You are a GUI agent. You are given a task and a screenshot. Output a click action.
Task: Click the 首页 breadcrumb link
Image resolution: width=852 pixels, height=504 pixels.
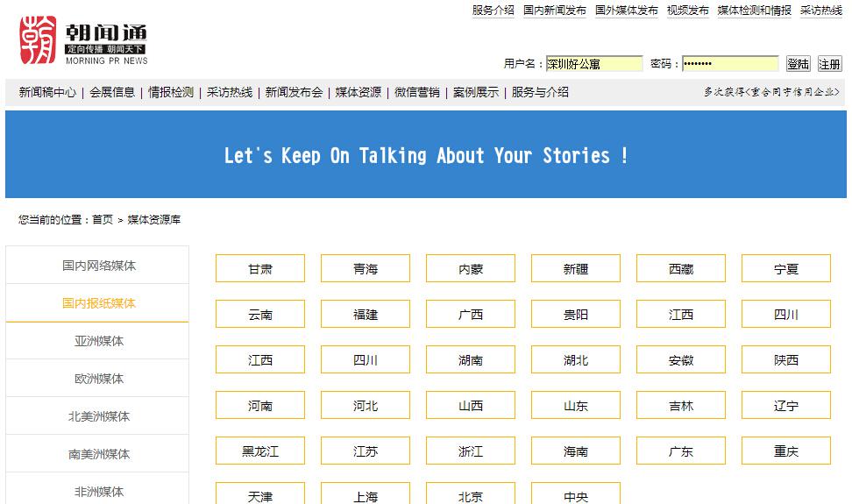click(x=103, y=220)
